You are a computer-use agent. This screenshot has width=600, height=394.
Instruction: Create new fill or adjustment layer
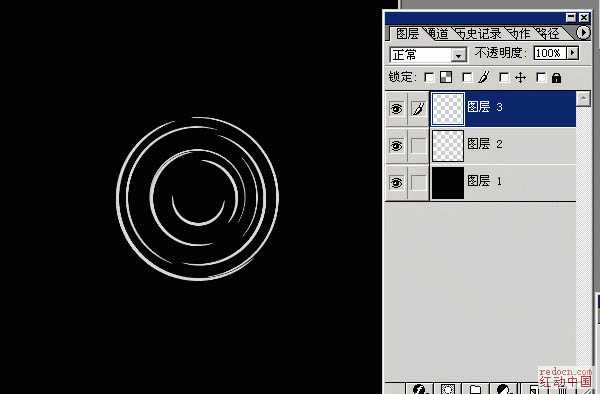pyautogui.click(x=504, y=389)
